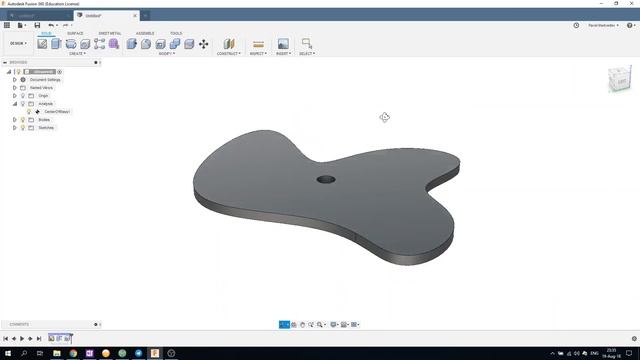Switch to the SOLID tab
640x360 pixels.
[46, 33]
